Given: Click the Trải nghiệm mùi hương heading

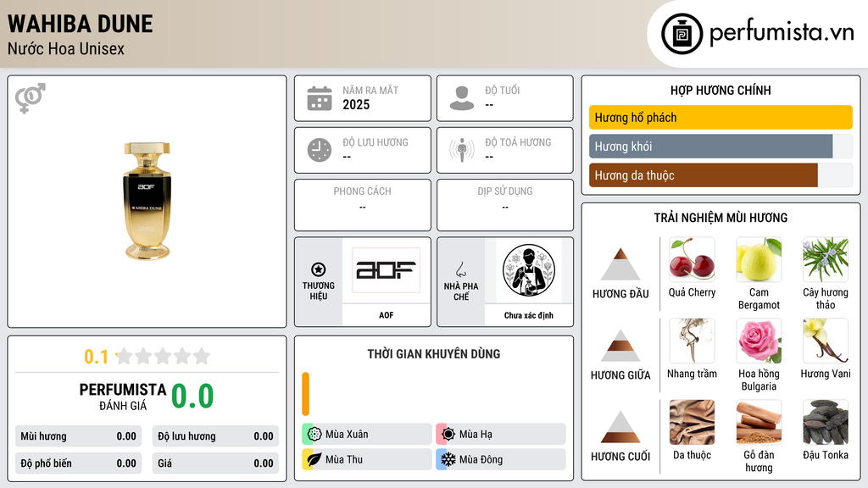Looking at the screenshot, I should pyautogui.click(x=721, y=218).
